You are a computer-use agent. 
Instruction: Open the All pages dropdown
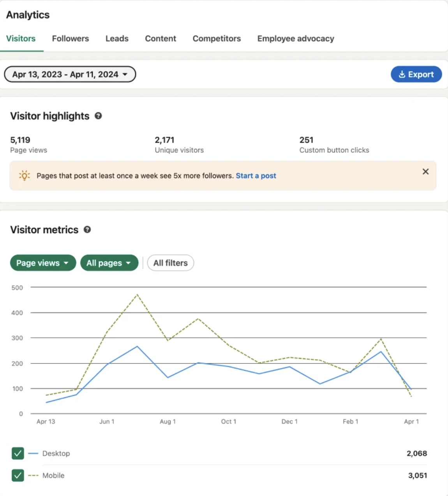(109, 262)
